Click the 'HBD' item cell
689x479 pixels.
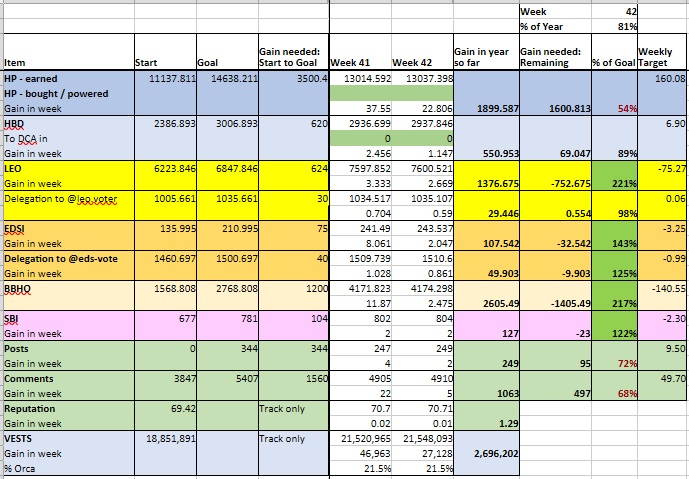(66, 124)
